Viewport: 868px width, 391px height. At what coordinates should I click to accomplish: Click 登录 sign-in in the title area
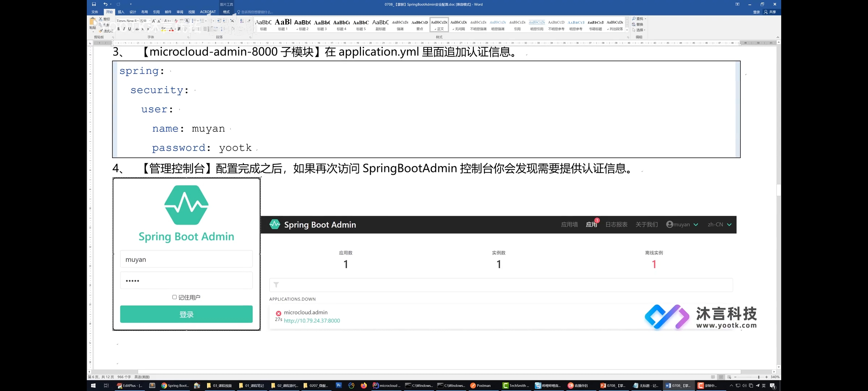[757, 12]
